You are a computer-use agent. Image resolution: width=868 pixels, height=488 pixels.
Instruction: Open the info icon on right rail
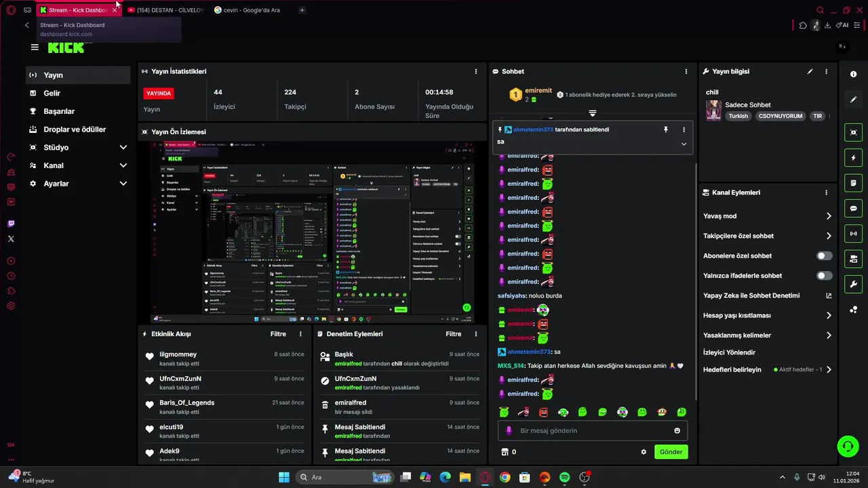coord(854,74)
